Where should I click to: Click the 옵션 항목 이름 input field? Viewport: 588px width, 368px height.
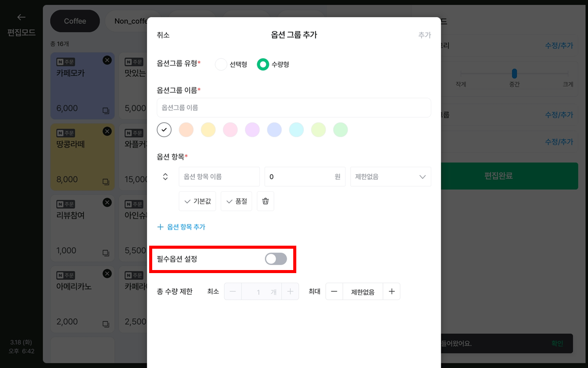pyautogui.click(x=219, y=177)
